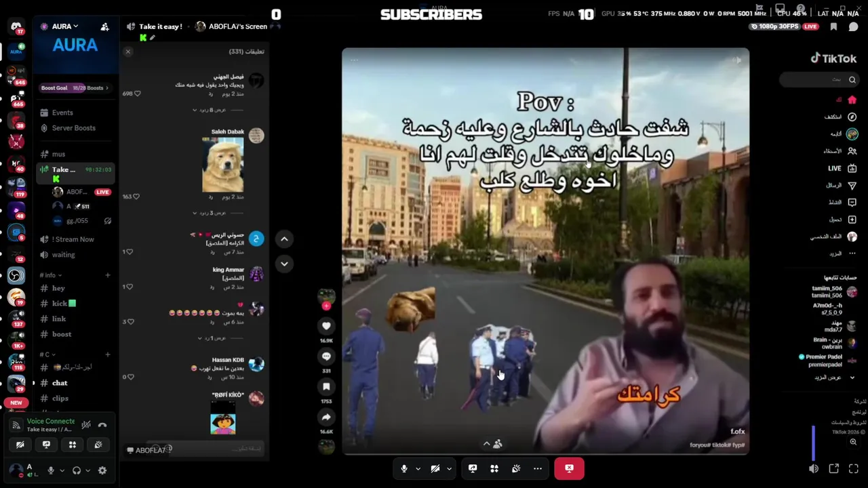Toggle camera in voice connected panel
The height and width of the screenshot is (488, 868).
[x=20, y=445]
